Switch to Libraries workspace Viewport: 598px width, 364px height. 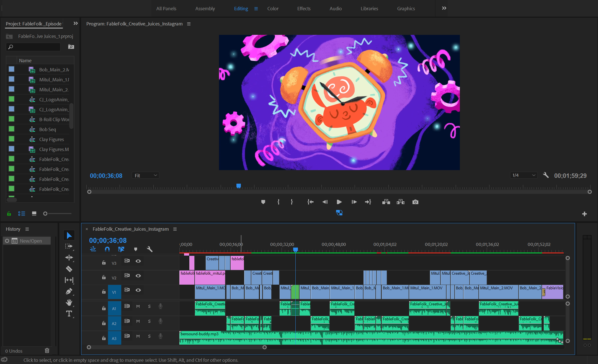coord(369,9)
